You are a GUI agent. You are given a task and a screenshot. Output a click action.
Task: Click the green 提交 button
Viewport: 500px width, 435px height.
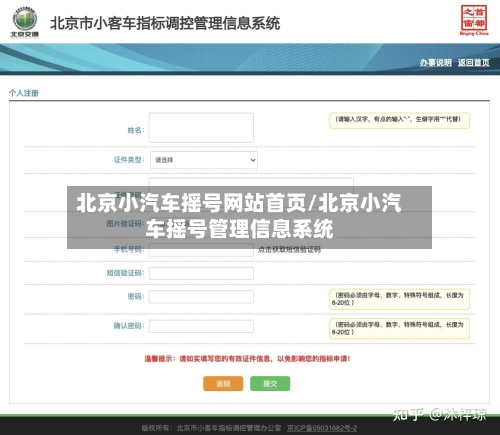270,384
